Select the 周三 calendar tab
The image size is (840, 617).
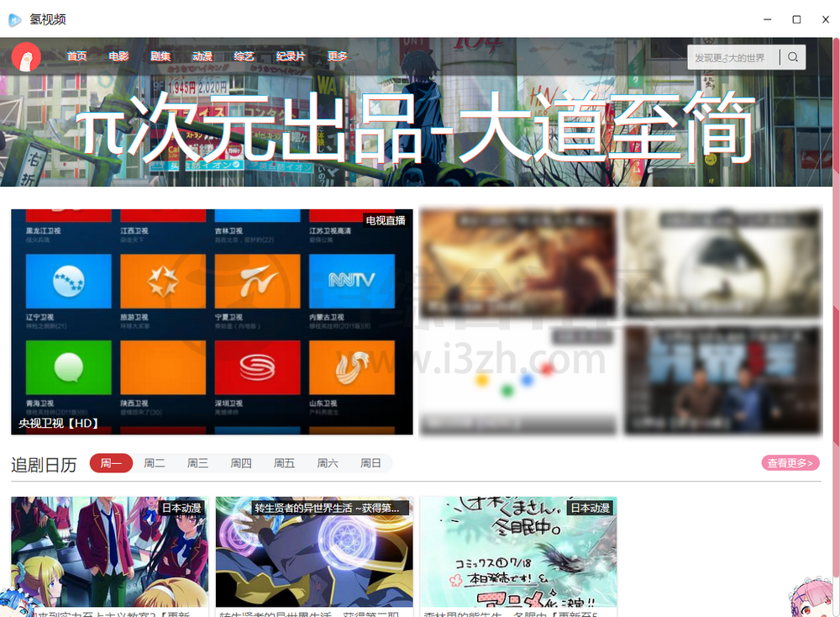coord(197,463)
